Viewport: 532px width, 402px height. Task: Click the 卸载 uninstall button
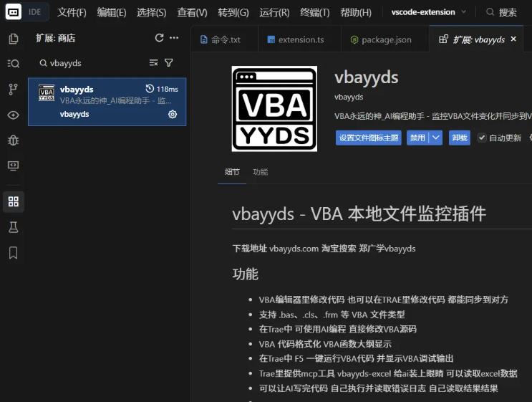460,138
